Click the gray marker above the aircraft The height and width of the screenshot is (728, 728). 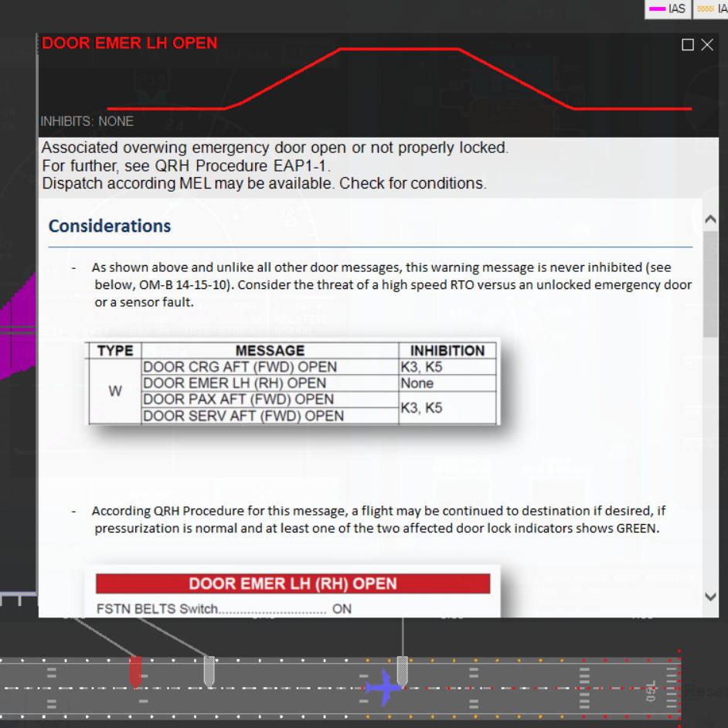pyautogui.click(x=402, y=668)
